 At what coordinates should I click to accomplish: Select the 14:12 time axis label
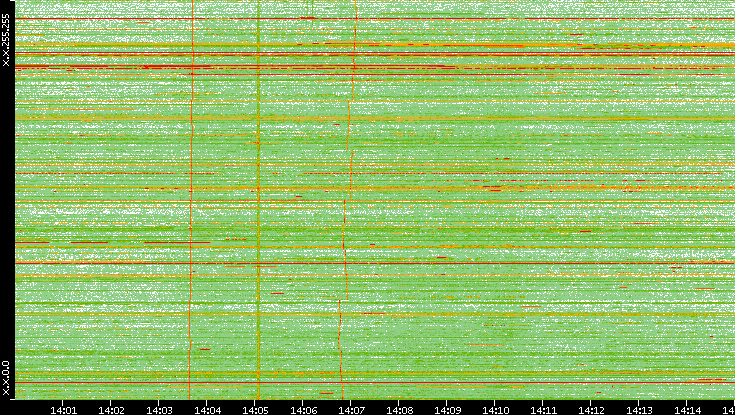[x=591, y=410]
